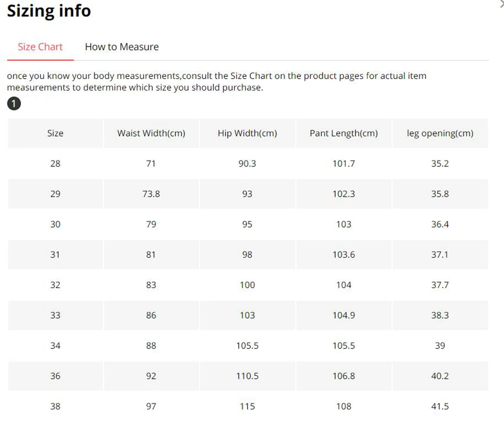The width and height of the screenshot is (504, 421).
Task: Switch to the How to Measure tab
Action: click(x=122, y=47)
